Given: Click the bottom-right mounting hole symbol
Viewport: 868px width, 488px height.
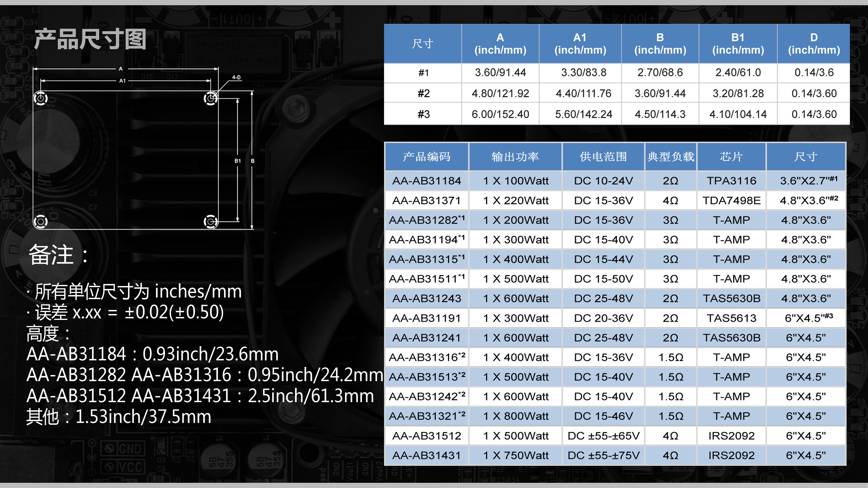Looking at the screenshot, I should [x=211, y=221].
